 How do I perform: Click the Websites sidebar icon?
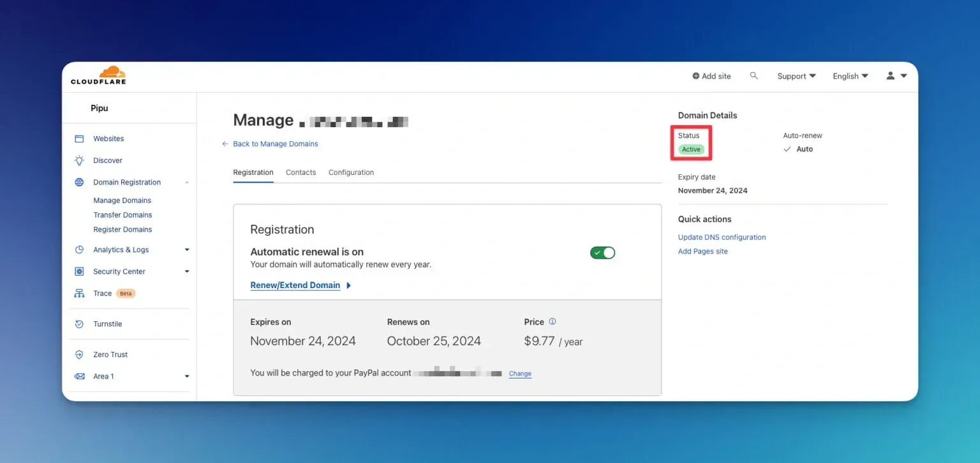79,139
